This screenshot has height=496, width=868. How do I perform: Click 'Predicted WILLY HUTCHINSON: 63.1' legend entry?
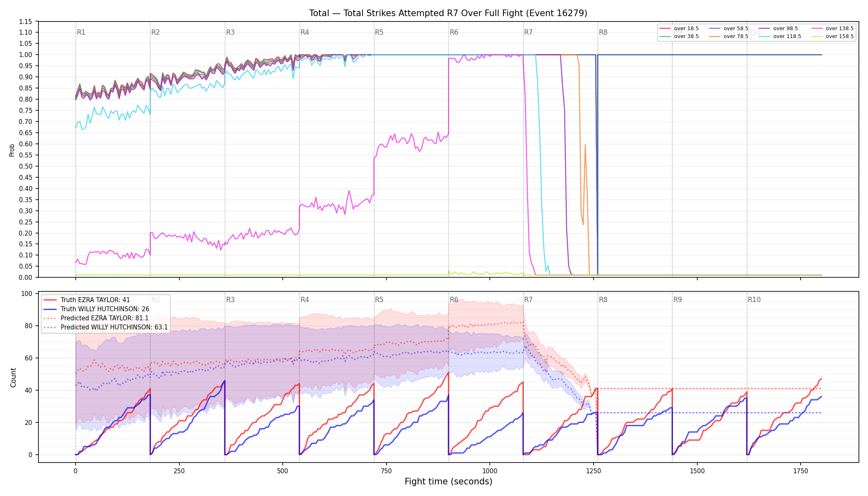(114, 327)
